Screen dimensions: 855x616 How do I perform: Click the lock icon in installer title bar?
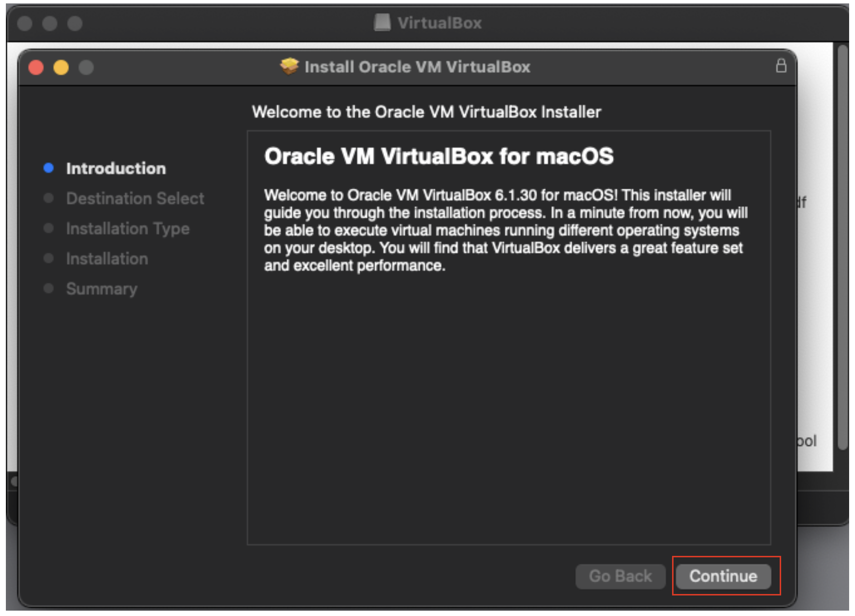coord(781,66)
